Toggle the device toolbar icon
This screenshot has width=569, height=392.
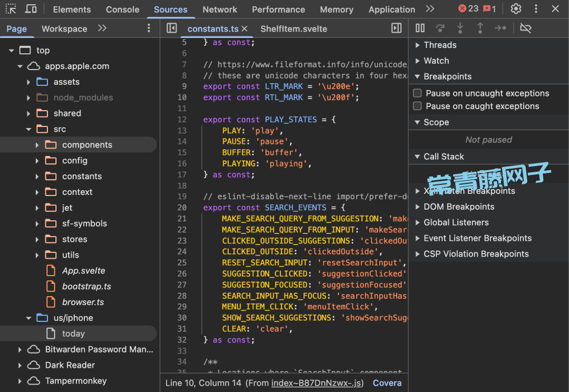(x=31, y=9)
